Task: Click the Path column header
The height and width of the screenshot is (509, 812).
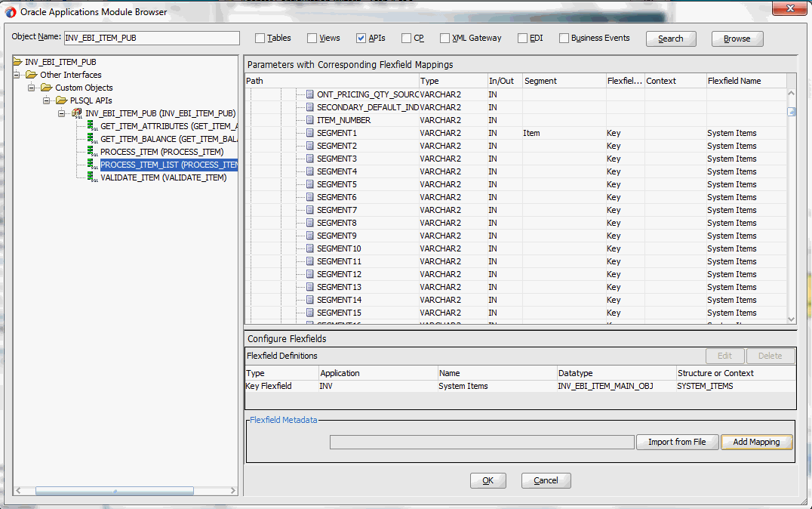Action: (331, 81)
